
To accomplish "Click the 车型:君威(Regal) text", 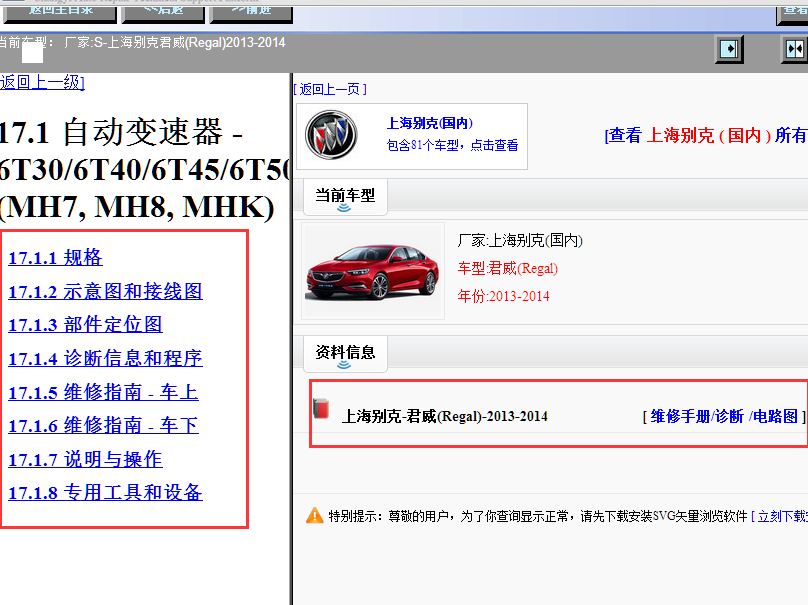I will click(508, 268).
